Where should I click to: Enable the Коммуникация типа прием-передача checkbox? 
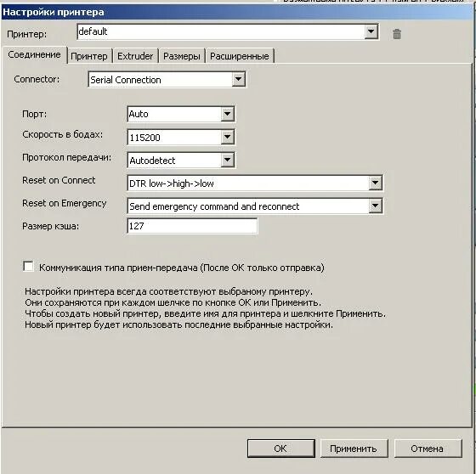coord(29,267)
